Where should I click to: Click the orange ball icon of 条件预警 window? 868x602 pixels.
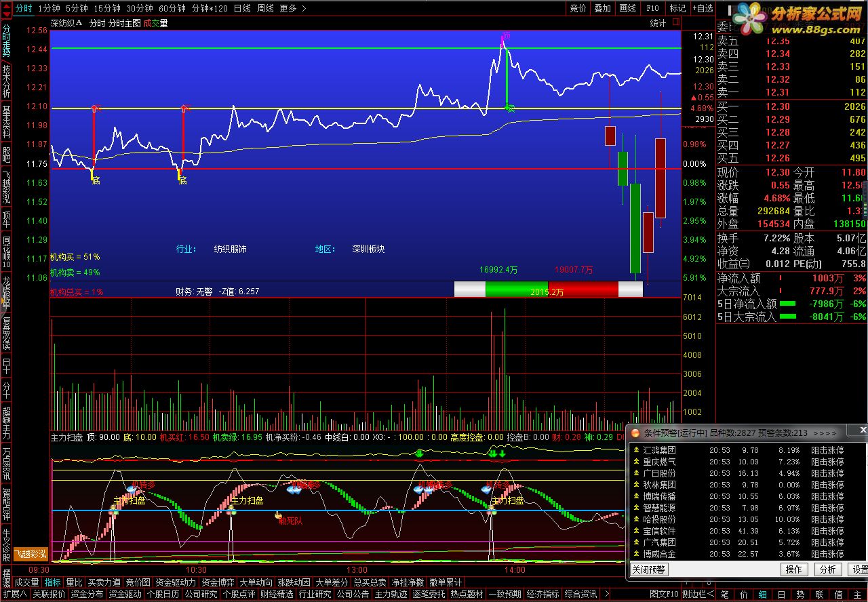click(x=635, y=433)
